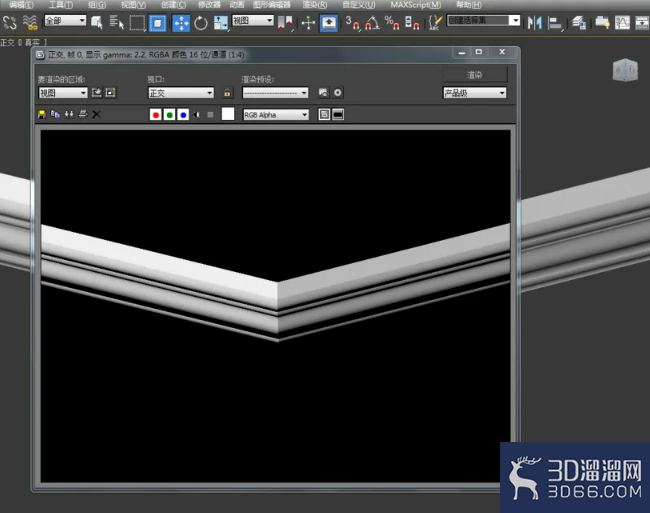This screenshot has width=650, height=513.
Task: Activate the Select and Move tool
Action: 181,23
